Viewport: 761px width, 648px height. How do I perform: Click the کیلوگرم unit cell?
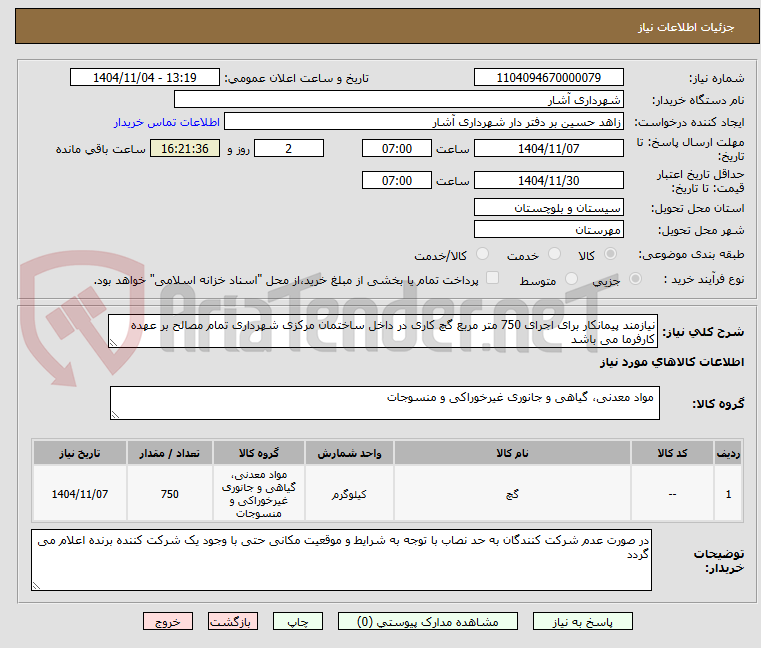tap(349, 494)
